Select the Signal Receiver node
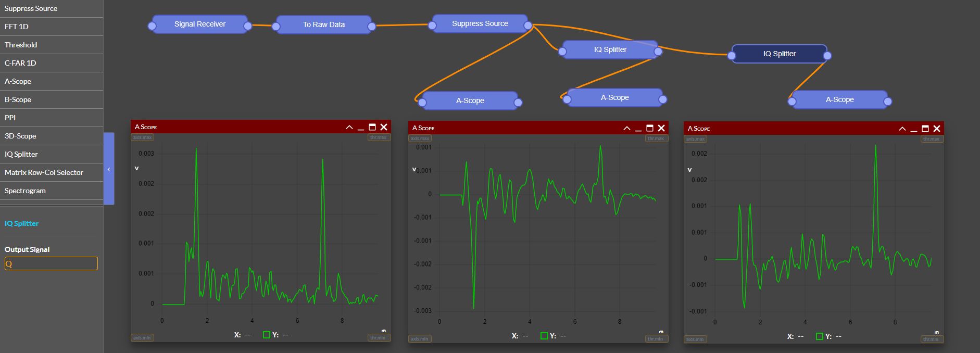 [200, 24]
